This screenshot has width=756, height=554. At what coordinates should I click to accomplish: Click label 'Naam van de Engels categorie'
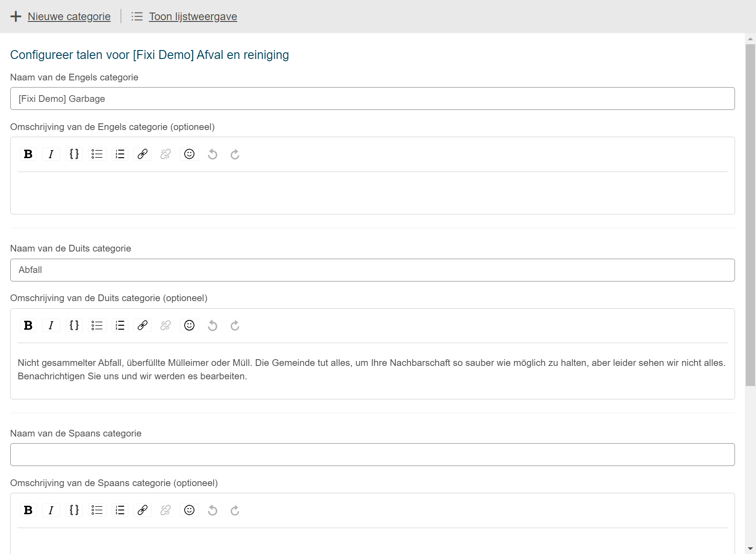coord(74,77)
